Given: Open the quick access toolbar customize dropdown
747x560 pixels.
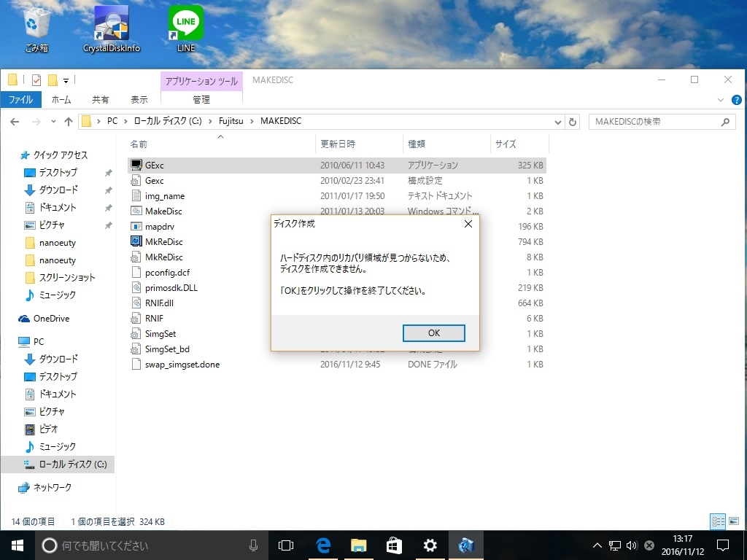Looking at the screenshot, I should tap(66, 80).
